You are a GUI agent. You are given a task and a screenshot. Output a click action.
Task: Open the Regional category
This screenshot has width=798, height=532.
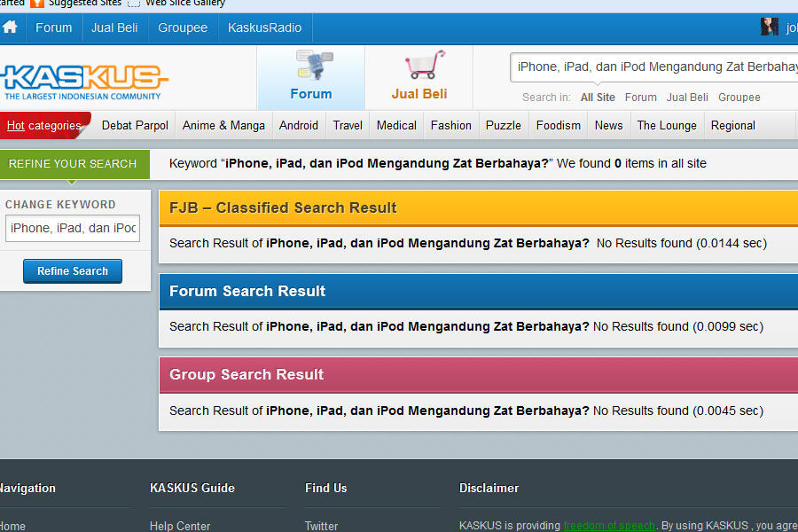tap(733, 125)
